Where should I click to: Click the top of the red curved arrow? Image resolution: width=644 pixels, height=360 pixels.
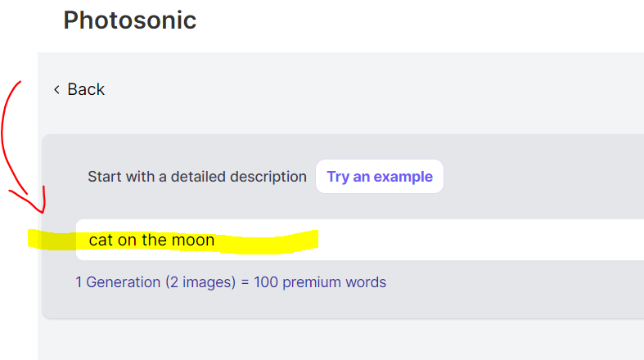point(18,84)
